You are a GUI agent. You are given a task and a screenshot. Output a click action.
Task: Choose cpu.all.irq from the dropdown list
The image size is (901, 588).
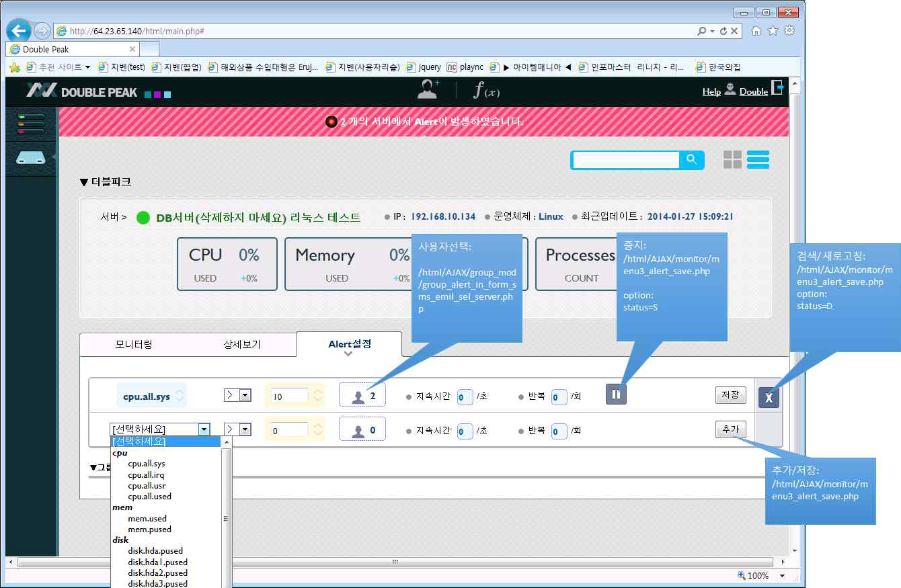(147, 475)
